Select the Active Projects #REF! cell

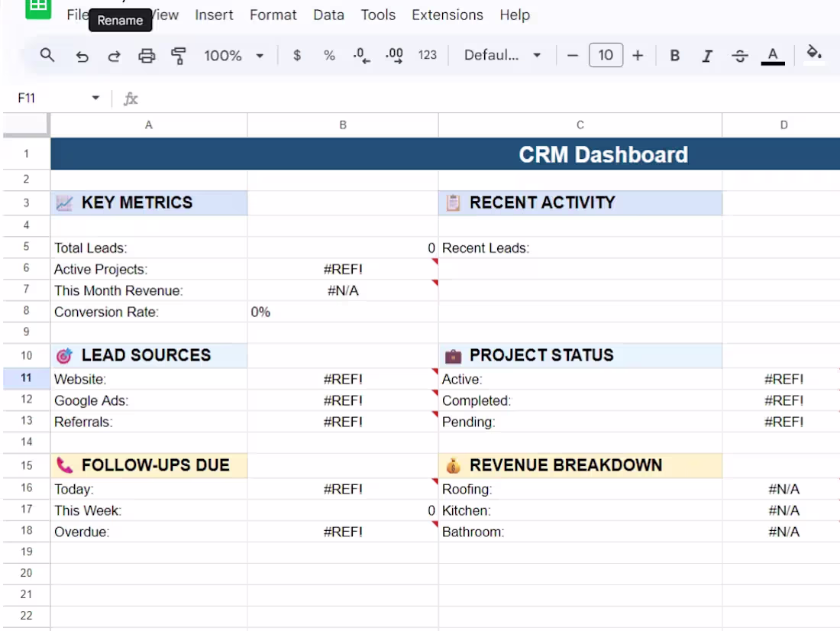point(343,269)
